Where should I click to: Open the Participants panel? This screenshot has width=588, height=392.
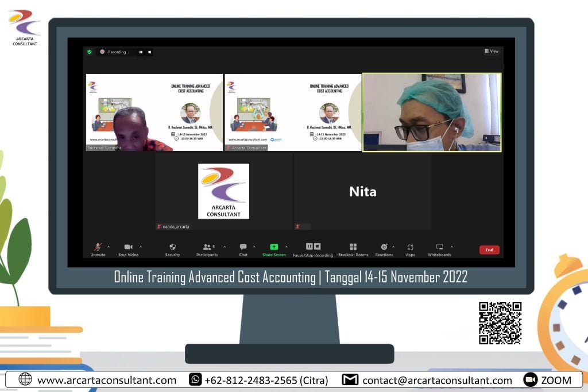(207, 247)
